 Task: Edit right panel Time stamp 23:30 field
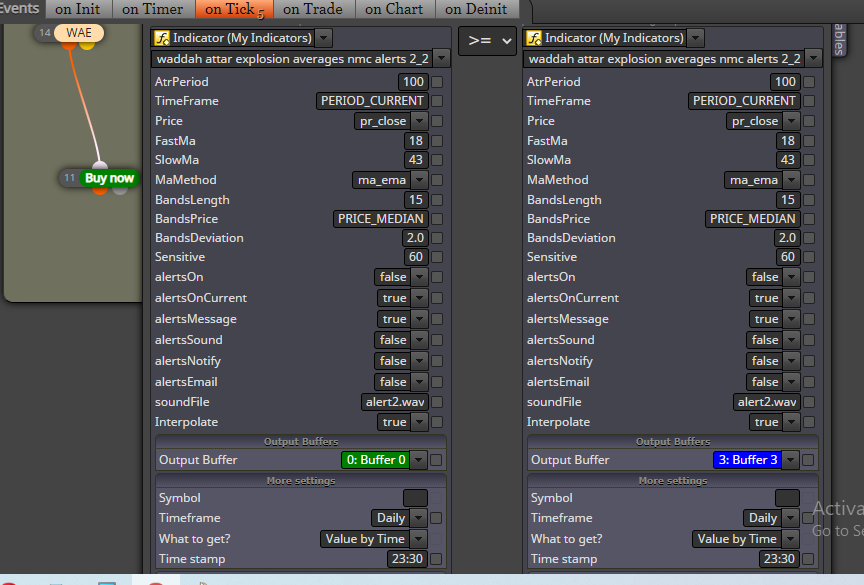coord(779,559)
